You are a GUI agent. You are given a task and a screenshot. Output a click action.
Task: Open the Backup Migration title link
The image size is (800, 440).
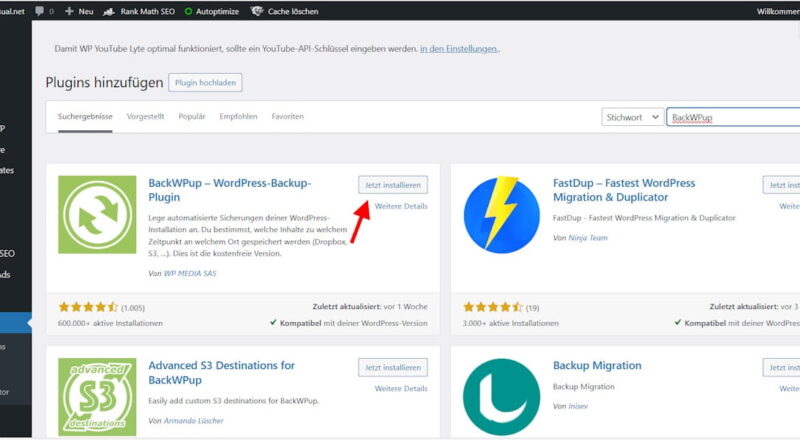click(x=597, y=365)
